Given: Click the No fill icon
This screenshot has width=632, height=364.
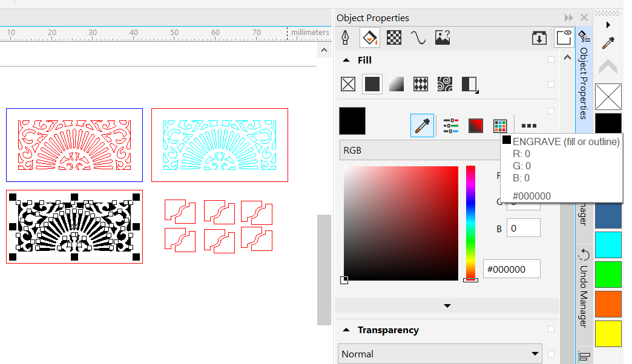Looking at the screenshot, I should [x=348, y=84].
